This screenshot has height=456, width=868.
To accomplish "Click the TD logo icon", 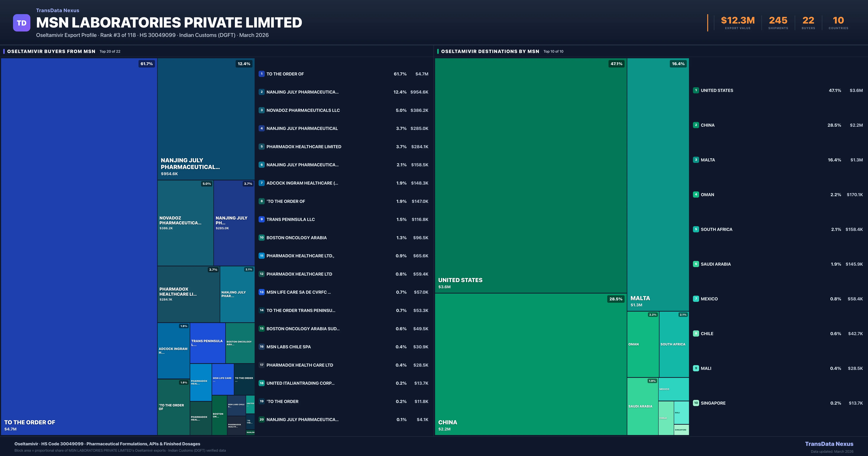I will pos(22,23).
